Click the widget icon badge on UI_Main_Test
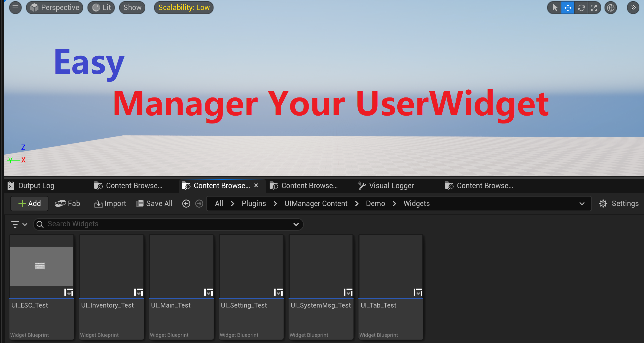Screen dimensions: 644x343 [x=208, y=292]
